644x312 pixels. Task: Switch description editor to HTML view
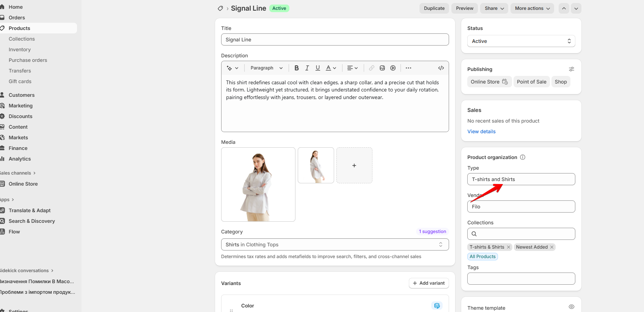(441, 68)
